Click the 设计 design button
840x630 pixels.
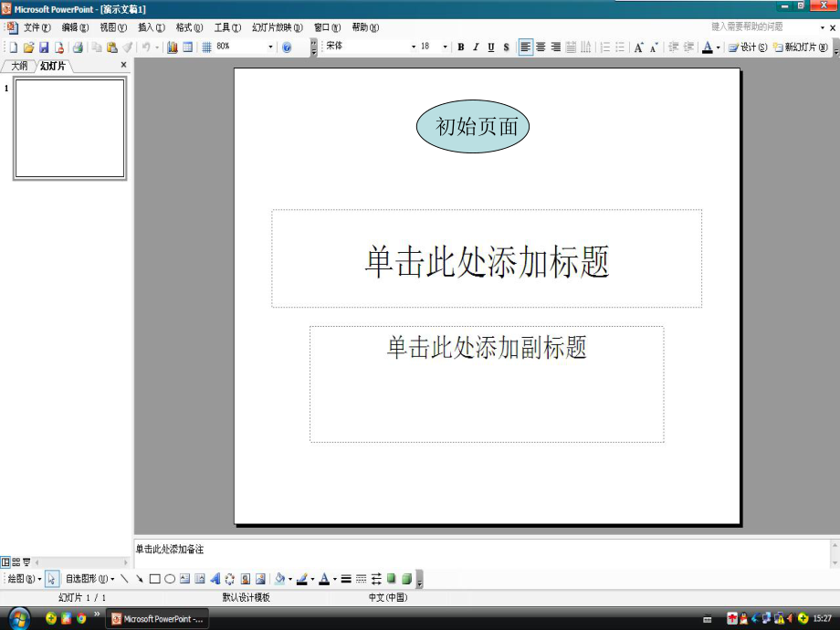749,47
